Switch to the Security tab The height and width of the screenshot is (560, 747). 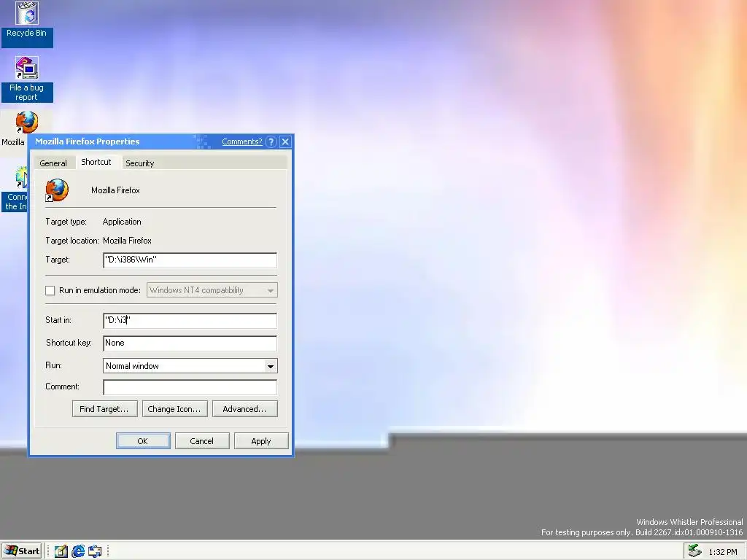point(139,163)
